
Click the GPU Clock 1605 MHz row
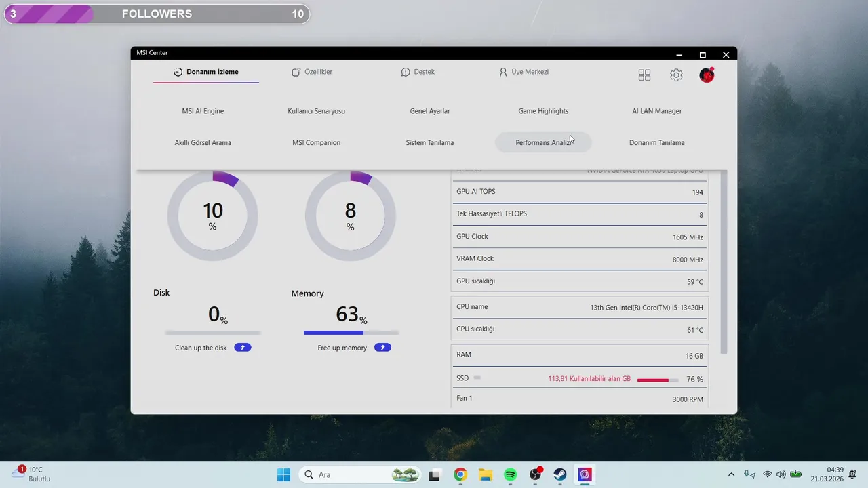pos(580,237)
